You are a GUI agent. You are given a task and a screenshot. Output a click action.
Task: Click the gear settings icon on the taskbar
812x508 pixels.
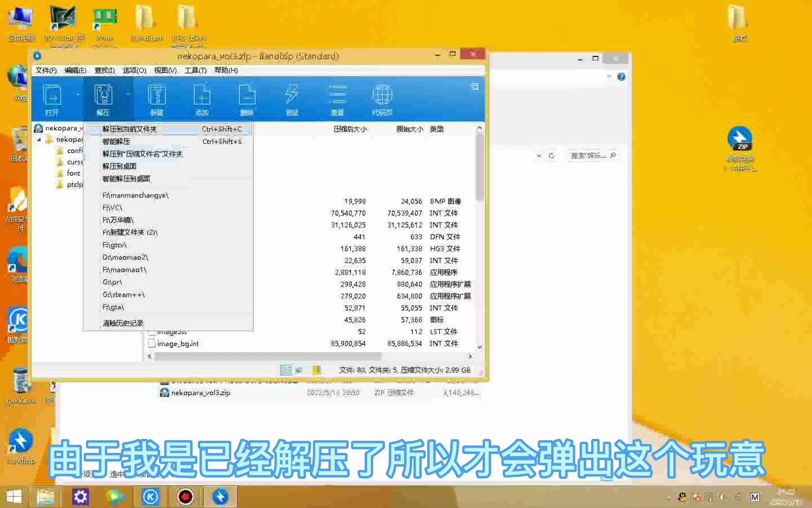coord(80,497)
